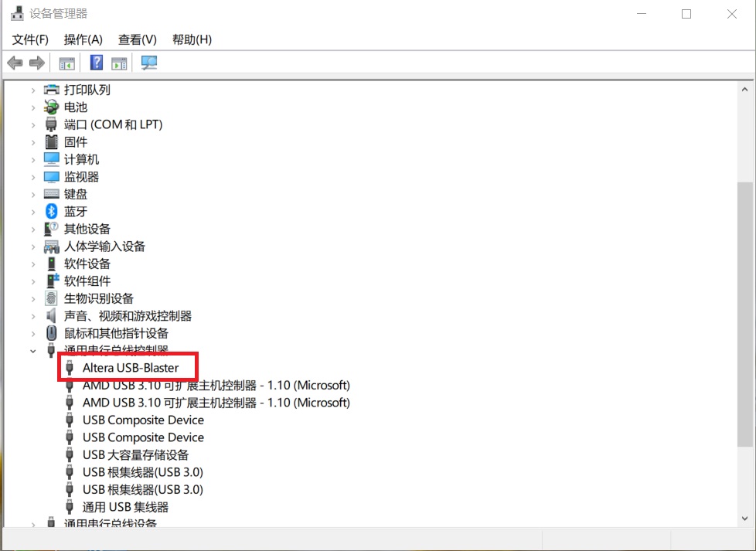Select the unknown-device icon beside 其他设备
This screenshot has height=551, width=756.
point(52,229)
